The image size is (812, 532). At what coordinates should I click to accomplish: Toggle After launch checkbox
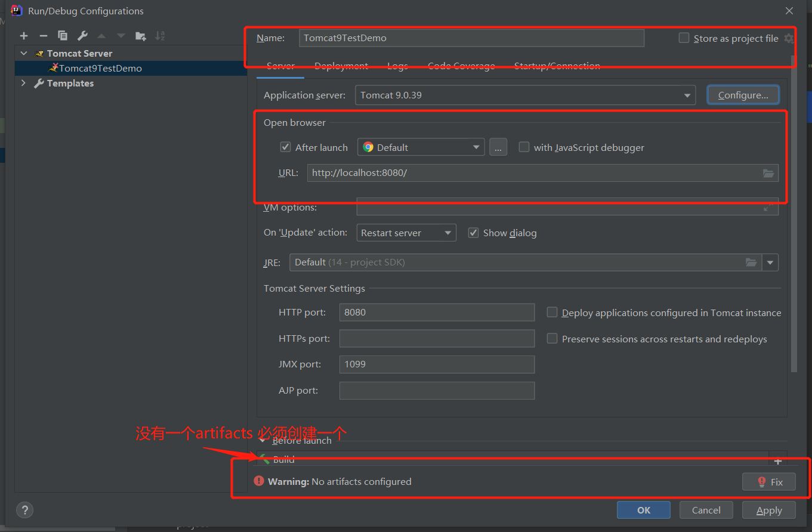286,147
